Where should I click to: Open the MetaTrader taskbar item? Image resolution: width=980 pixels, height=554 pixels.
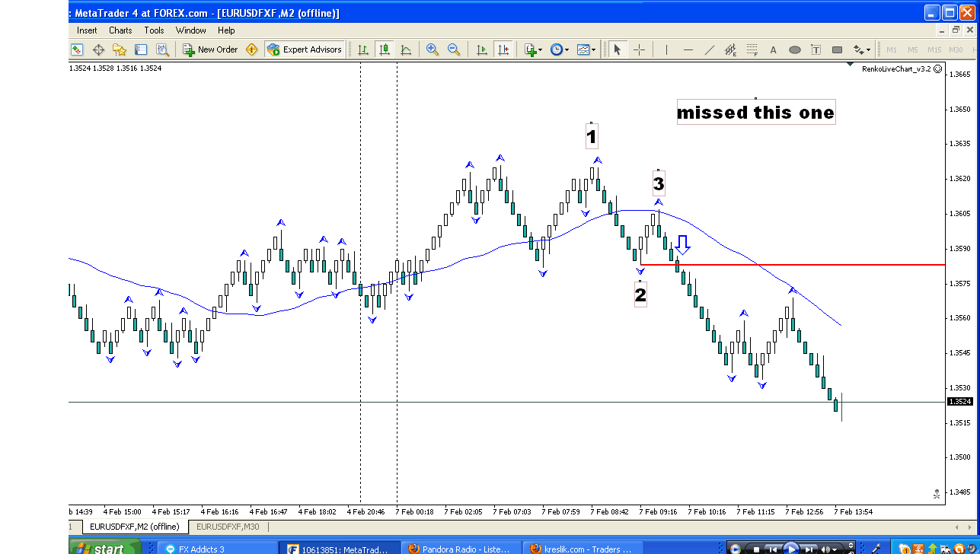[x=339, y=549]
